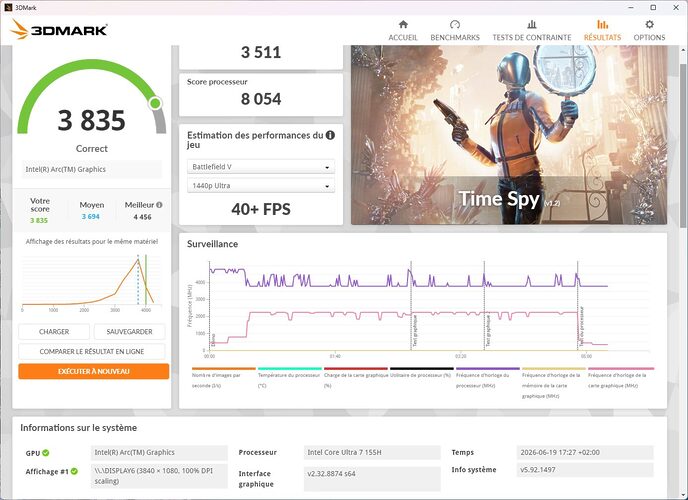Click EXÉCUTER À NOUVEAU orange button

point(93,371)
